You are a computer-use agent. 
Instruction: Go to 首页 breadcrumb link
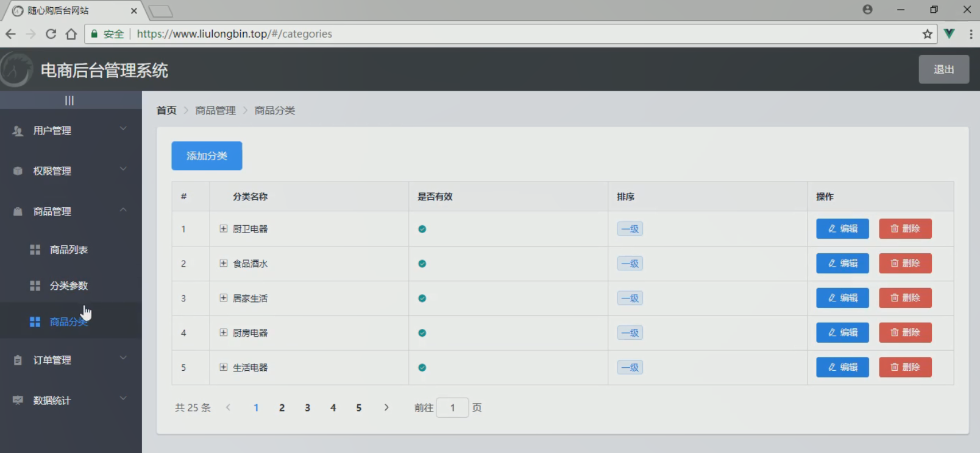click(166, 110)
